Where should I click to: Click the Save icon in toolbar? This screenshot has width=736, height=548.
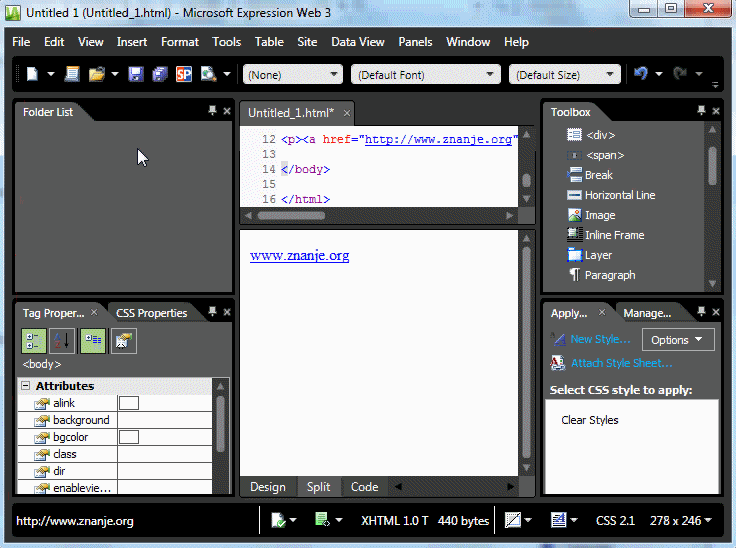[135, 74]
